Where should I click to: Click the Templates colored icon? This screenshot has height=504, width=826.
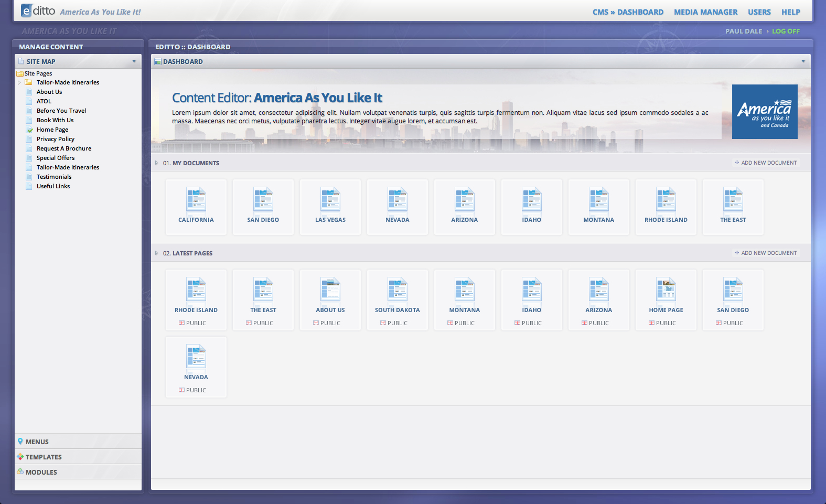pyautogui.click(x=20, y=457)
